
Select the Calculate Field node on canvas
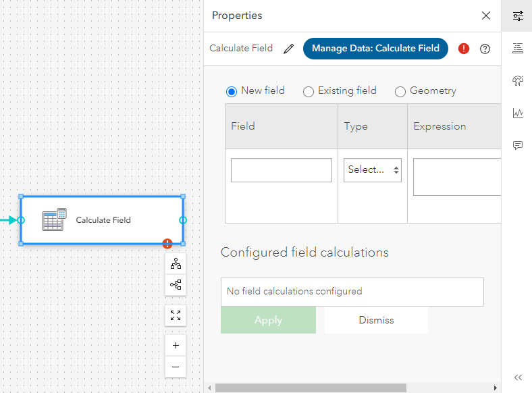tap(102, 220)
